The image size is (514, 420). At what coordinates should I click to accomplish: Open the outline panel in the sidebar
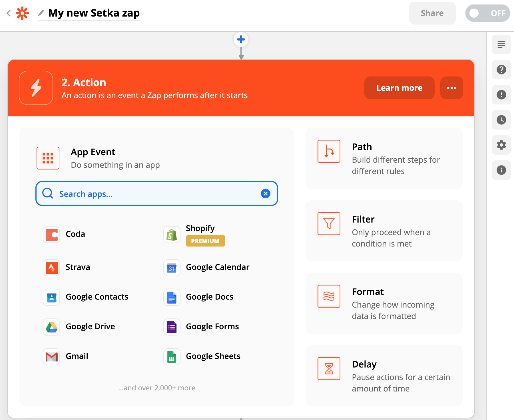pyautogui.click(x=501, y=45)
